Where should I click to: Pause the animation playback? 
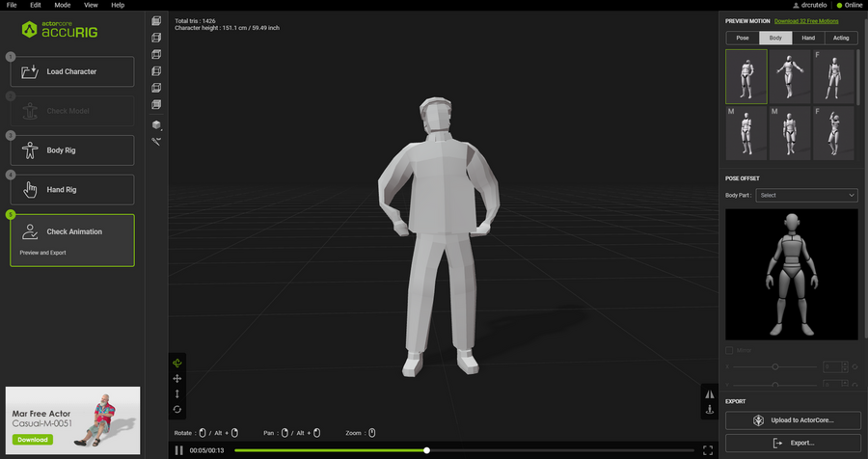pyautogui.click(x=179, y=450)
